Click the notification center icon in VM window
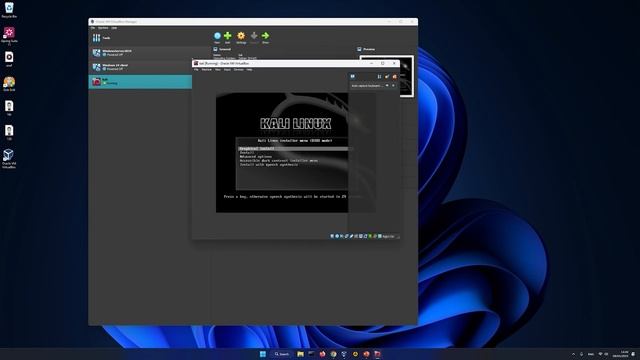Viewport: 640px width, 360px height. tap(353, 76)
